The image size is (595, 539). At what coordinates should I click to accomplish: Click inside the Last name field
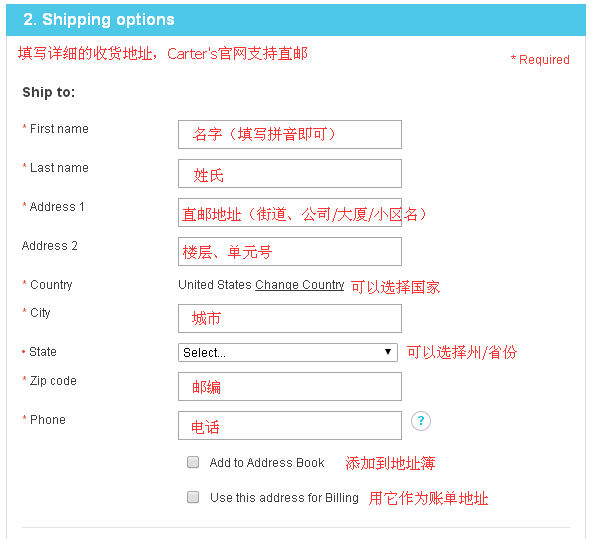(x=290, y=173)
